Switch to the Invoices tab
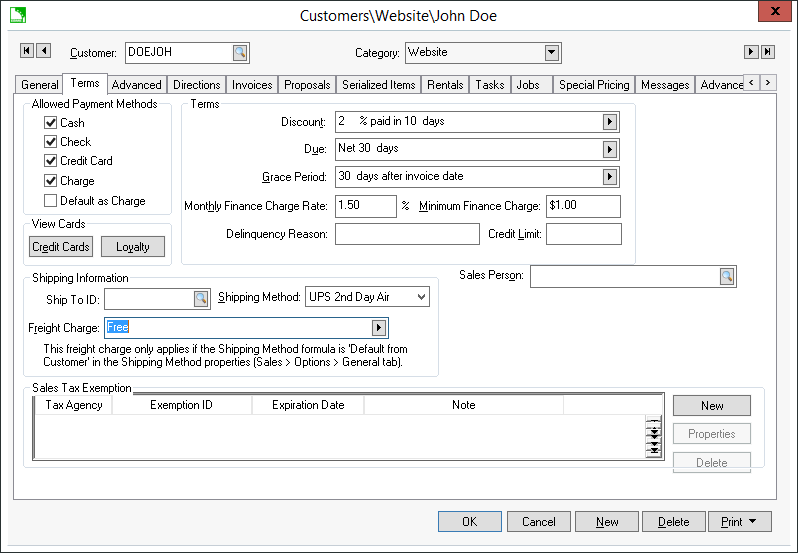Image resolution: width=798 pixels, height=553 pixels. [252, 85]
